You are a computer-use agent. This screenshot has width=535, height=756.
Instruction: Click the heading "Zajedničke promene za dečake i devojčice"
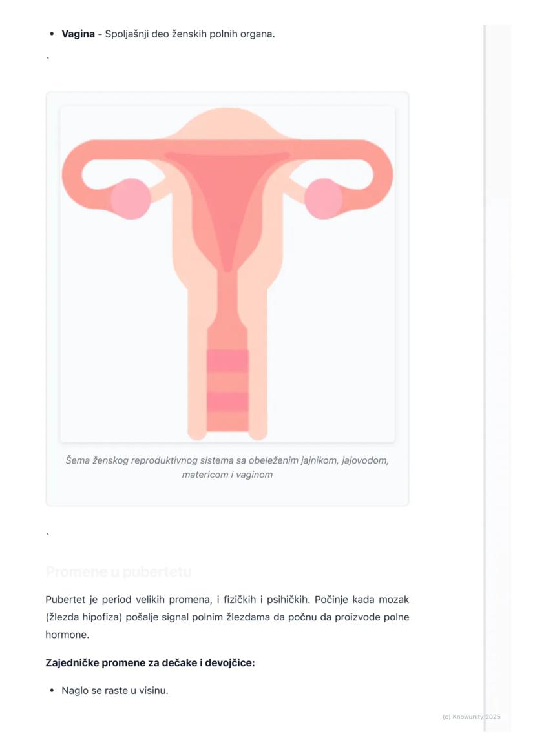coord(150,662)
